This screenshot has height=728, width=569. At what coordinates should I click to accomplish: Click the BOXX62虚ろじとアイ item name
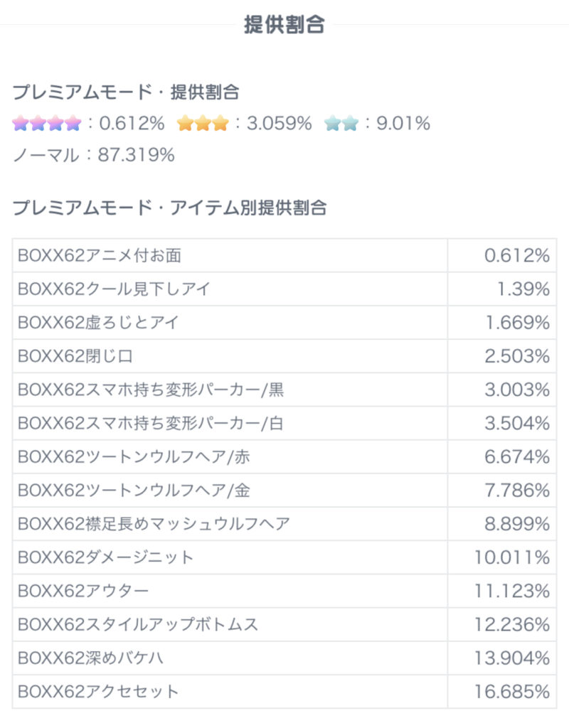pyautogui.click(x=98, y=323)
